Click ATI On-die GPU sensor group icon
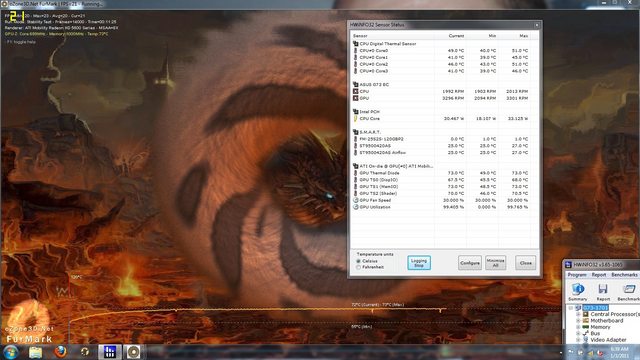The width and height of the screenshot is (640, 360). coord(355,166)
